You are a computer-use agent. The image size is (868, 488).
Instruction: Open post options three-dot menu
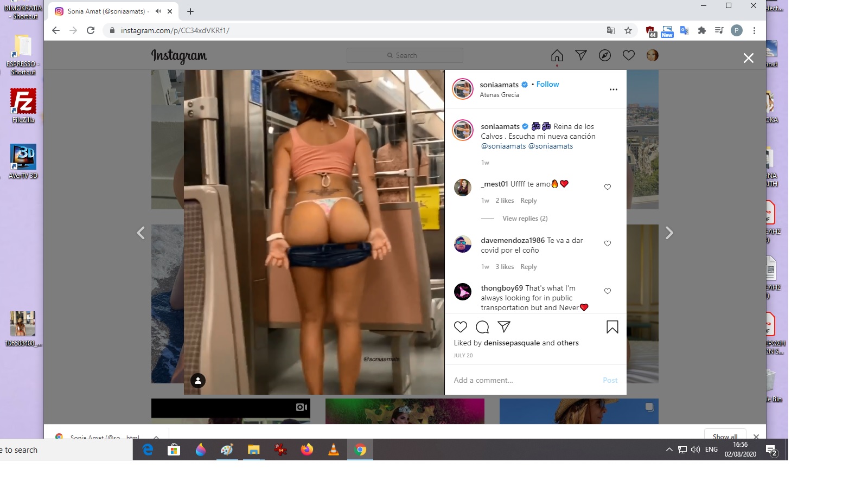point(613,89)
